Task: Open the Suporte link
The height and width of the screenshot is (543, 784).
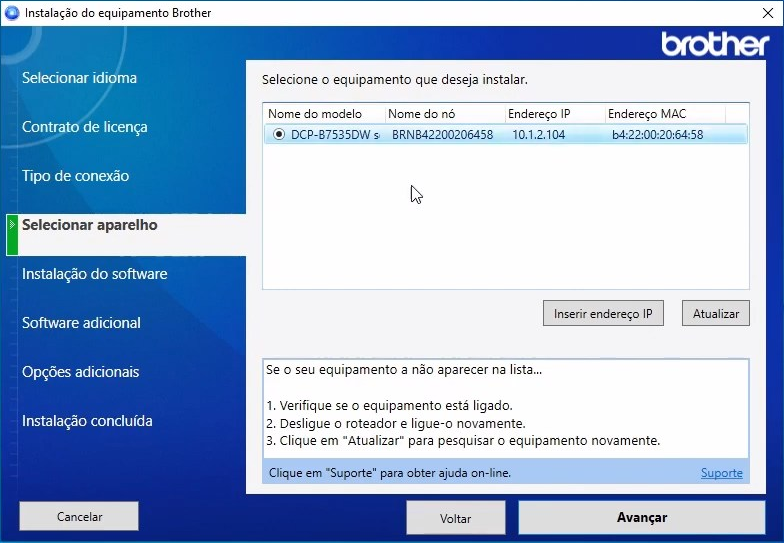Action: (722, 473)
